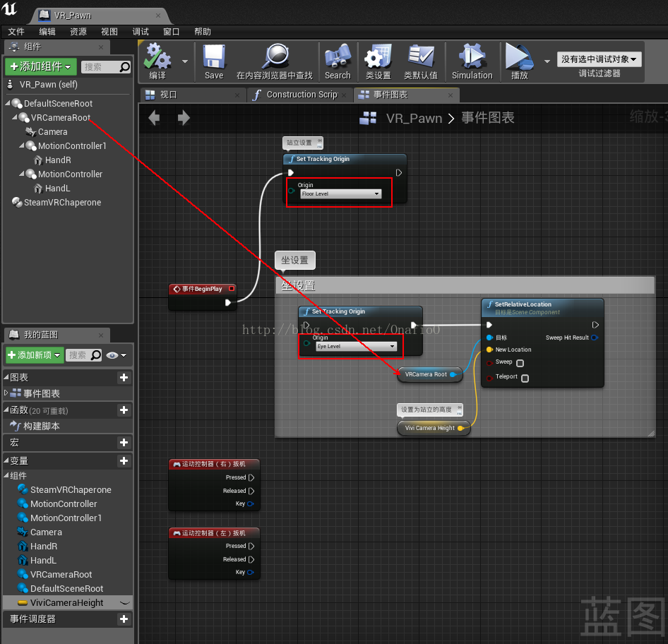
Task: Switch to the Construction Script tab
Action: [299, 95]
